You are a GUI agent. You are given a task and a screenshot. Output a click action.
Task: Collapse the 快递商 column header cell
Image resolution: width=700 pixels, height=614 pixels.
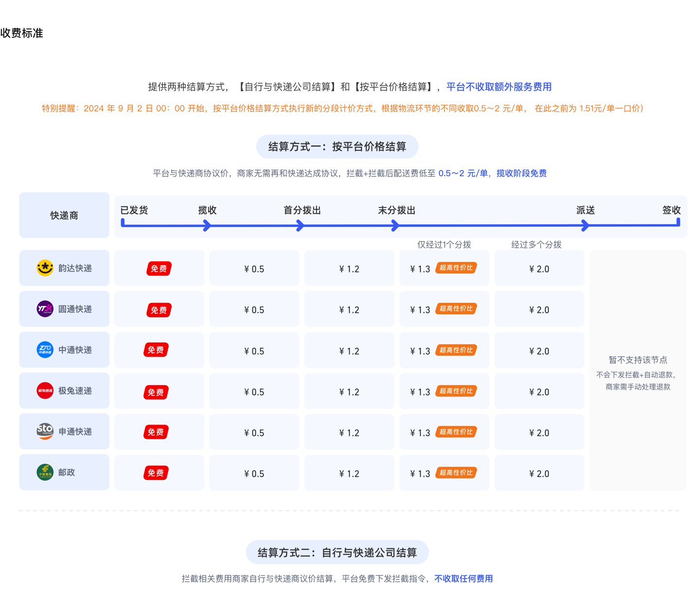[x=64, y=215]
